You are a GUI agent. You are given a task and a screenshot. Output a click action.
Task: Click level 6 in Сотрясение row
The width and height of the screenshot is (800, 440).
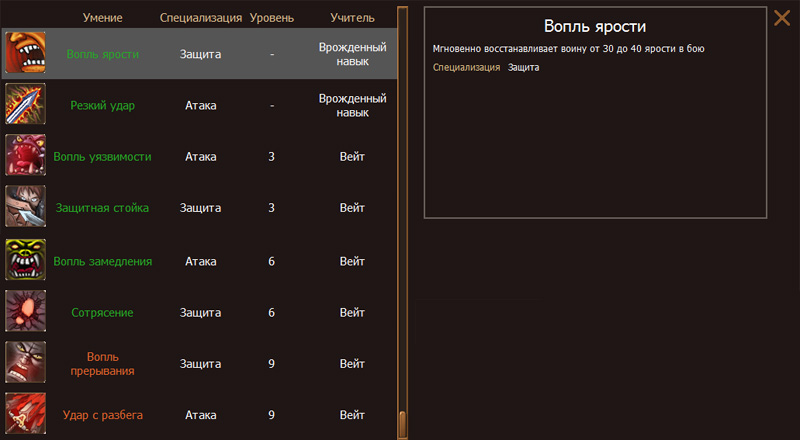271,312
